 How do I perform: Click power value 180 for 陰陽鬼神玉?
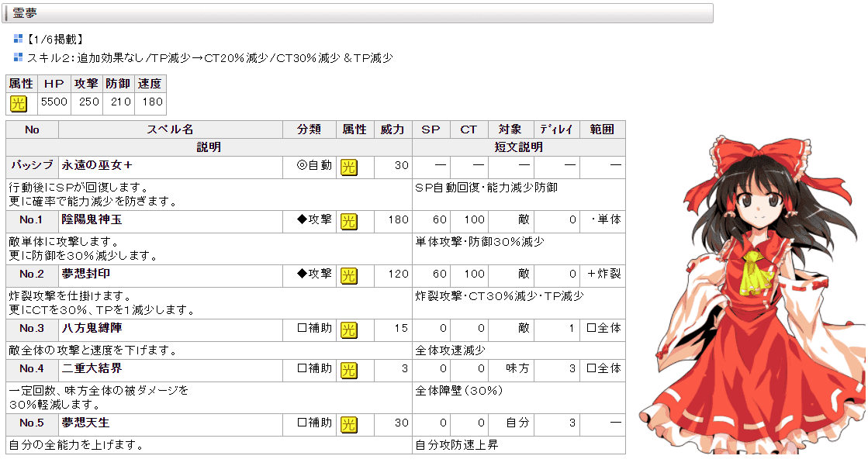coord(398,219)
